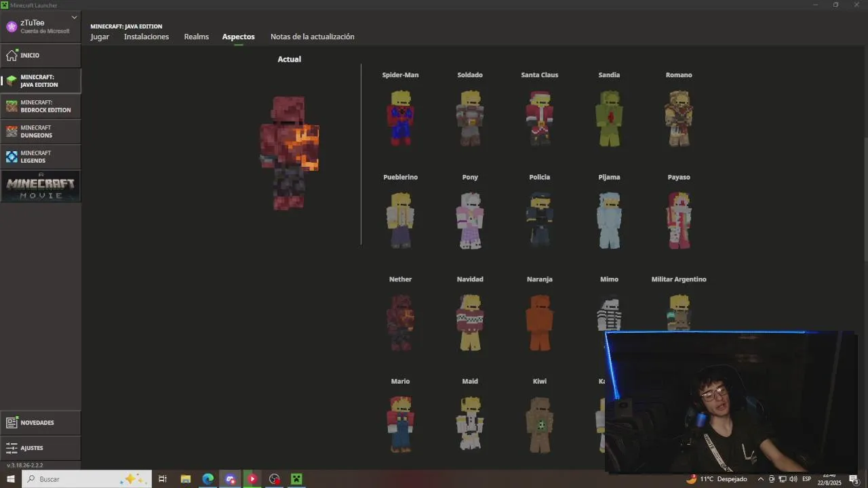Pick the Militar Argentino skin
This screenshot has height=488, width=868.
pos(679,312)
